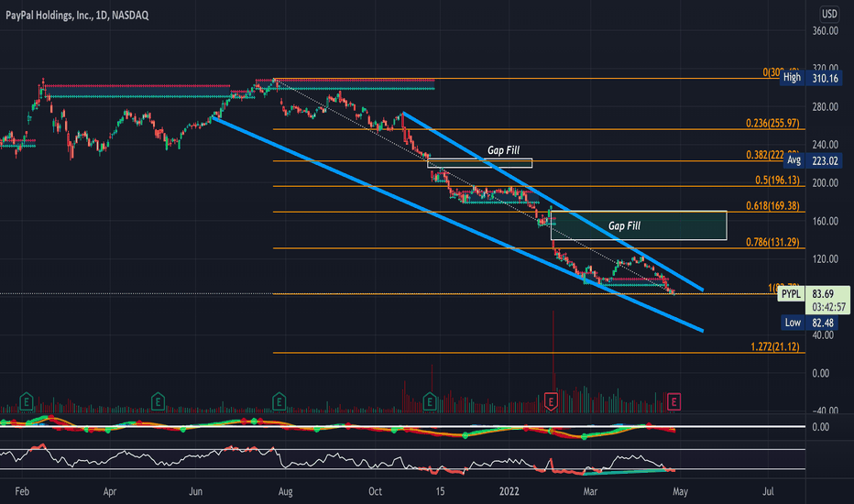Image resolution: width=854 pixels, height=504 pixels.
Task: Click the Mar time axis label
Action: click(x=590, y=491)
